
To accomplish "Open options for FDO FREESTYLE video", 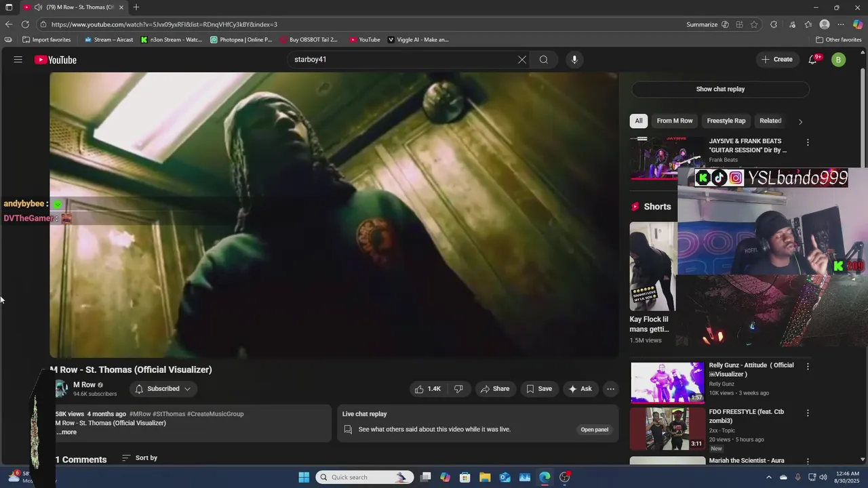I will point(808,413).
